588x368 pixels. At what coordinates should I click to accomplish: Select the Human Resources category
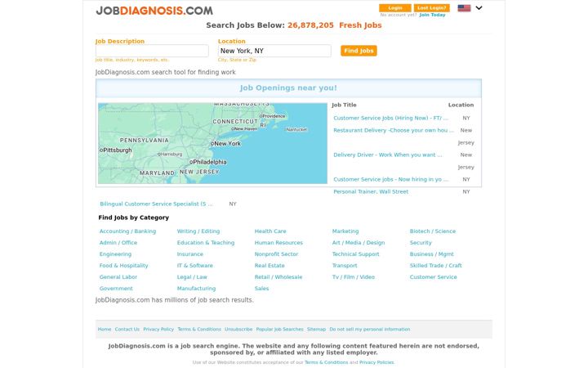[278, 243]
